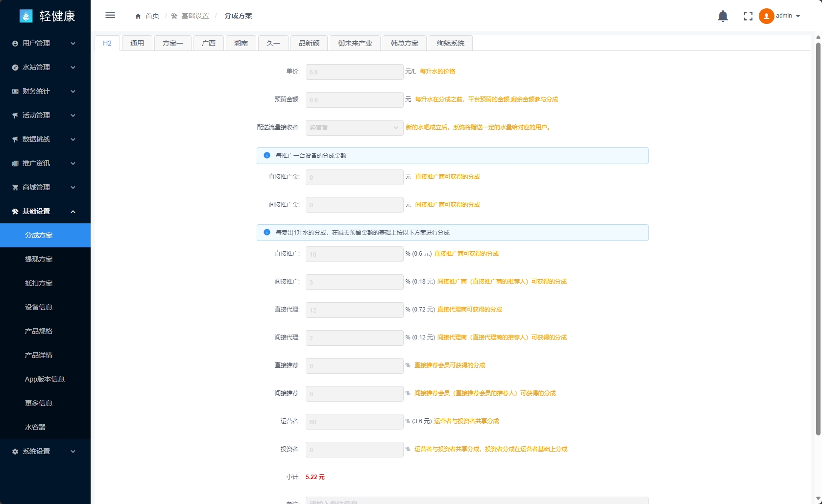This screenshot has width=822, height=504.
Task: Switch to the 久一 tab
Action: (273, 43)
